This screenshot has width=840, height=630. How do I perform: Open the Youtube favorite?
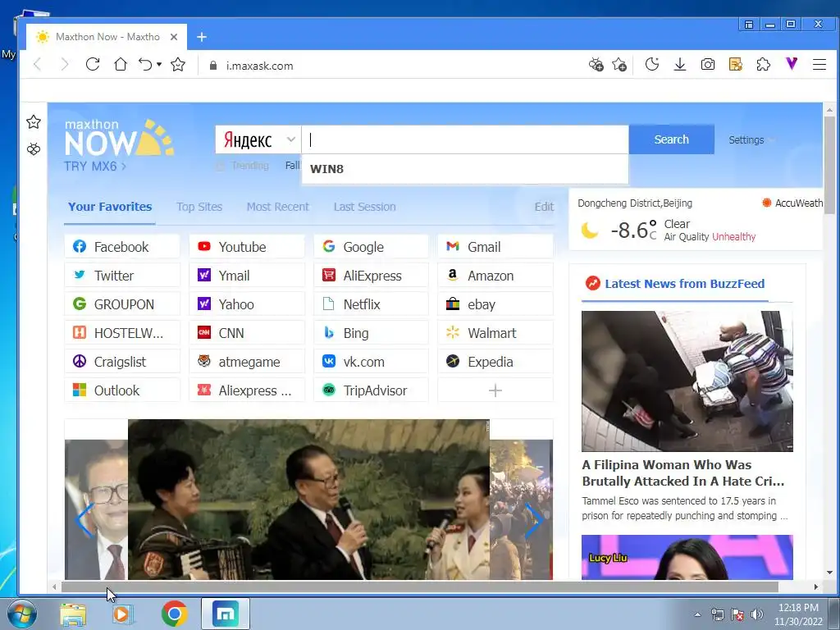(x=246, y=246)
